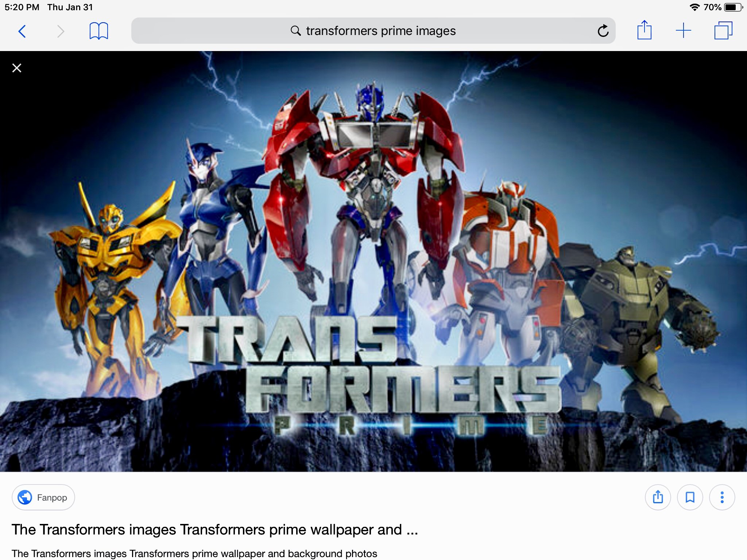747x560 pixels.
Task: Reload the page with the refresh icon
Action: click(x=603, y=31)
